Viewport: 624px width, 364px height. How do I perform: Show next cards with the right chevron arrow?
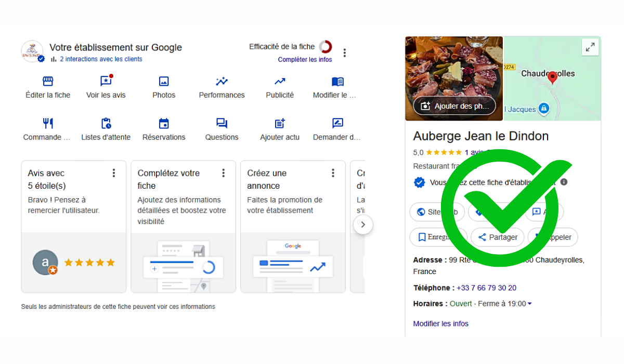(x=363, y=225)
